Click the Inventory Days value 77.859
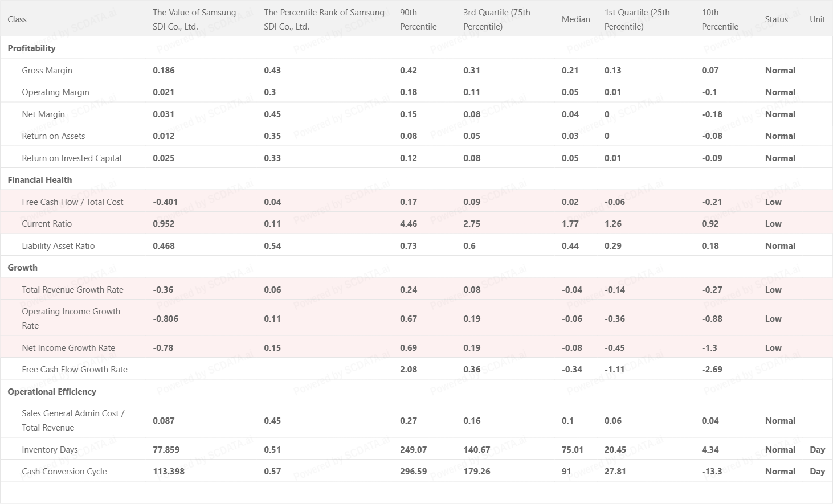Viewport: 833px width, 504px height. 166,450
